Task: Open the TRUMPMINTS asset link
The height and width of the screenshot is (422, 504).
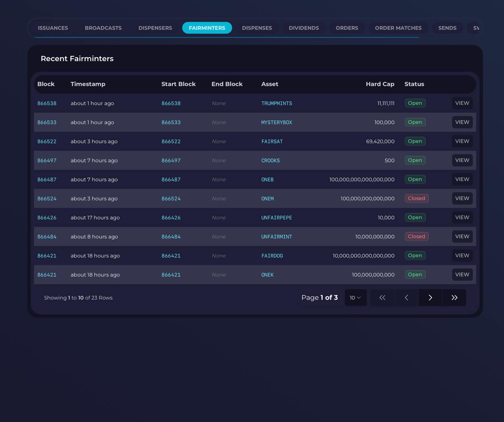Action: 277,104
